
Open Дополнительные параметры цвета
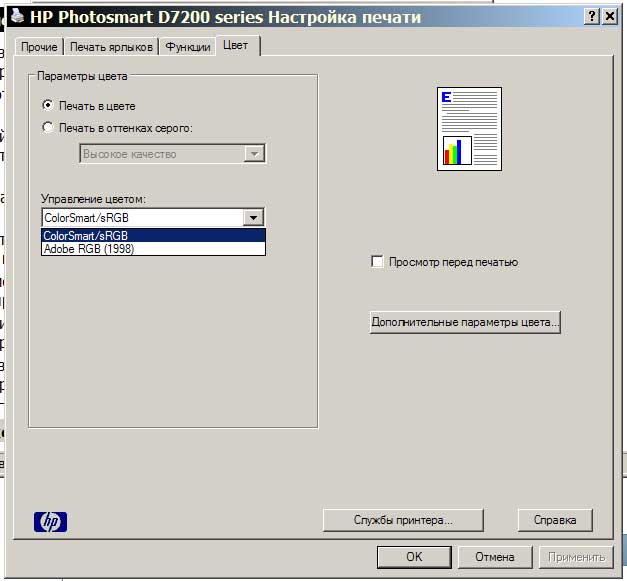point(465,322)
